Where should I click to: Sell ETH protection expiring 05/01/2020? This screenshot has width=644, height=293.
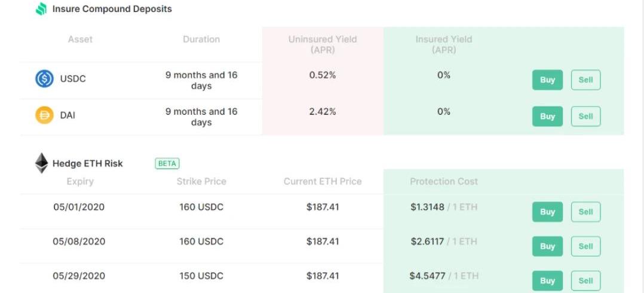(585, 212)
